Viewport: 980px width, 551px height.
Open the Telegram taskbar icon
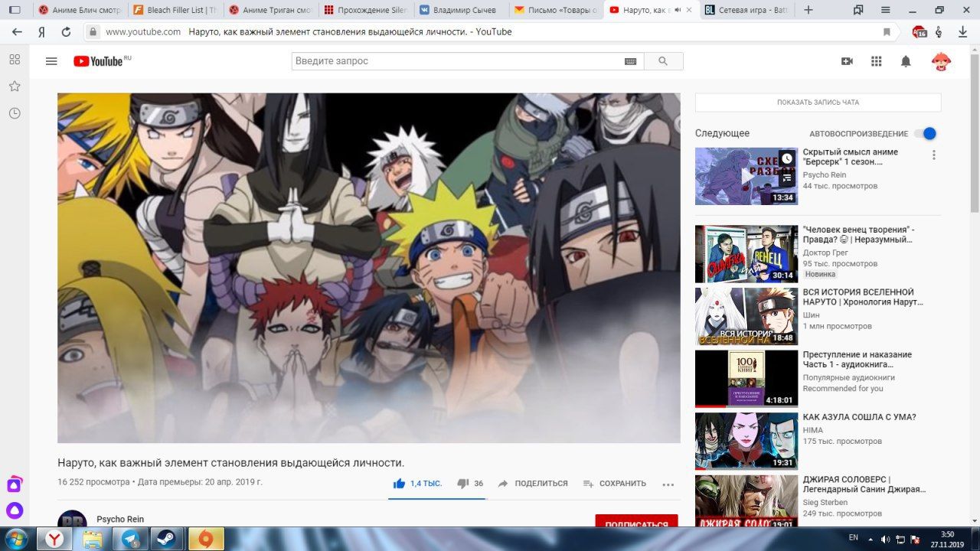(129, 539)
